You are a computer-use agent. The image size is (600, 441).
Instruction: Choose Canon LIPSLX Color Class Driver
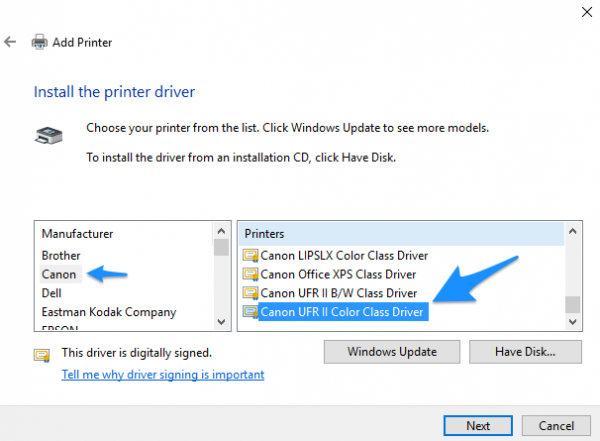pos(344,255)
